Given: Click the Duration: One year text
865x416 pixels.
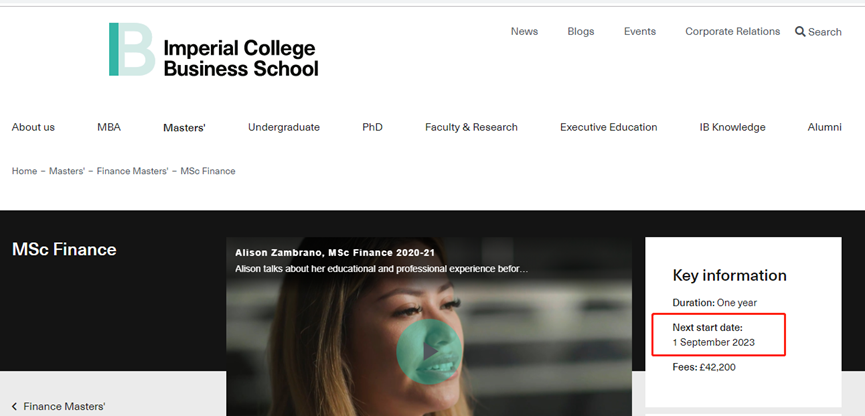Looking at the screenshot, I should (714, 303).
